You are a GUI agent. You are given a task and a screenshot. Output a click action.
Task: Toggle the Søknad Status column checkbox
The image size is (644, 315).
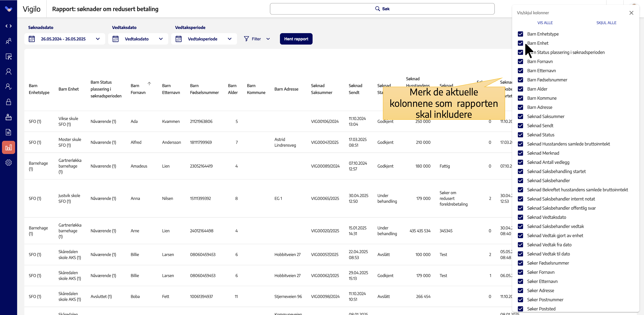[x=520, y=135]
